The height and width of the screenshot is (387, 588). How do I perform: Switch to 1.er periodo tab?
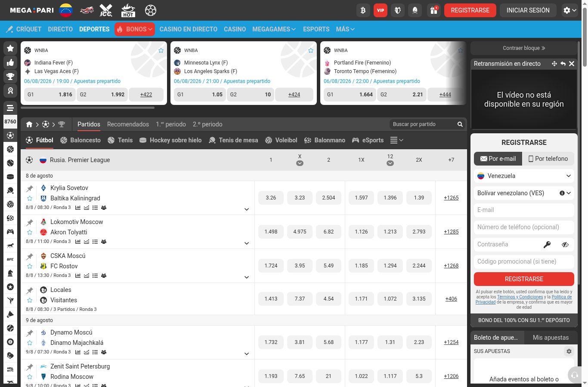point(171,124)
